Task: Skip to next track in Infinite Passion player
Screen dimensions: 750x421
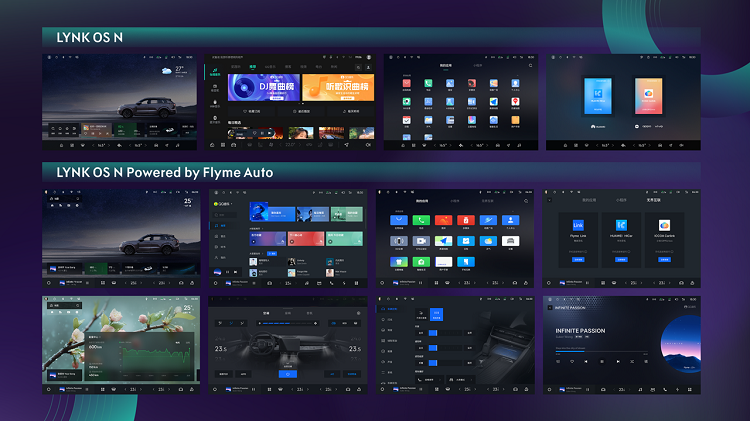Action: point(618,362)
